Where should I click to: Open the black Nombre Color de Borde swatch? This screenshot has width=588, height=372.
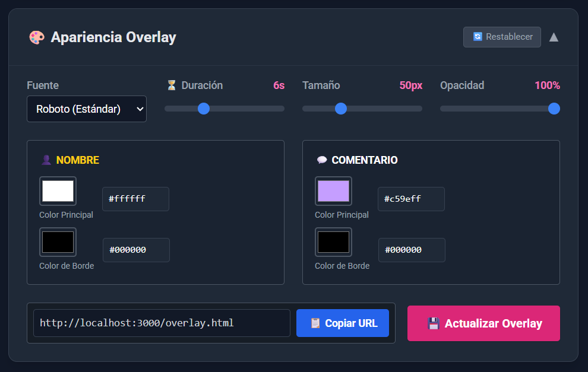(58, 242)
